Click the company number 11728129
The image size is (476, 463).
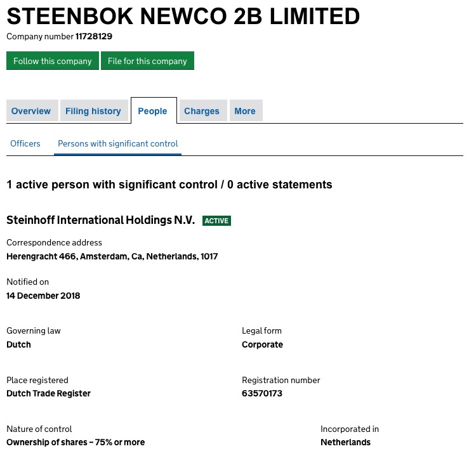(x=94, y=36)
